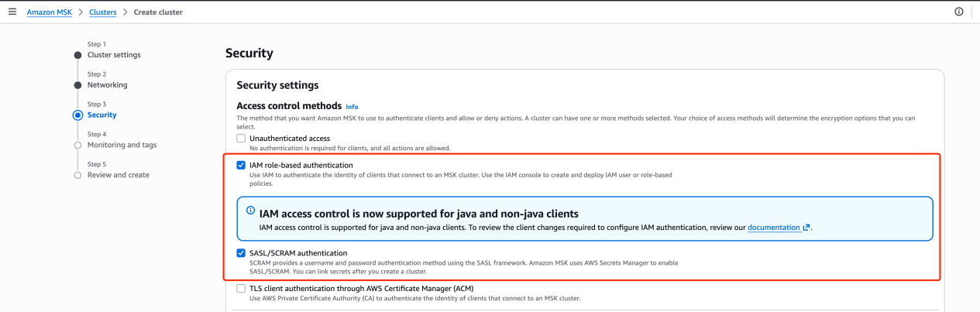The width and height of the screenshot is (980, 312).
Task: Enable Unauthenticated access checkbox
Action: [241, 138]
